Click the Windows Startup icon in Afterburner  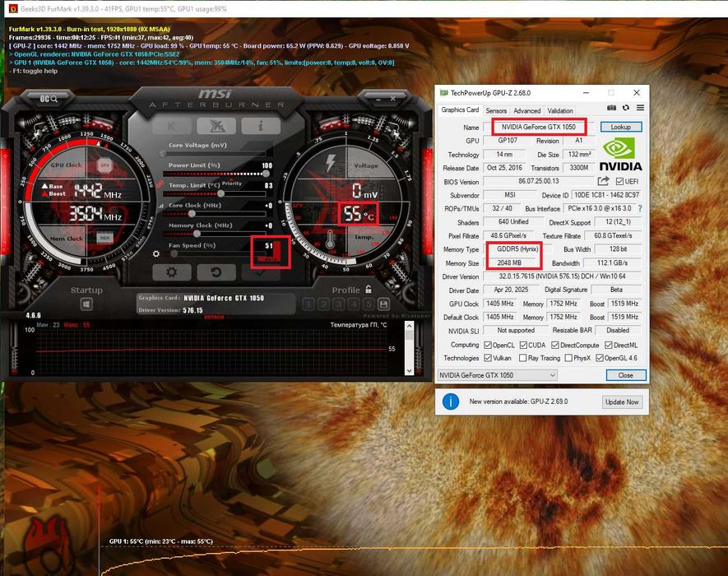[86, 304]
